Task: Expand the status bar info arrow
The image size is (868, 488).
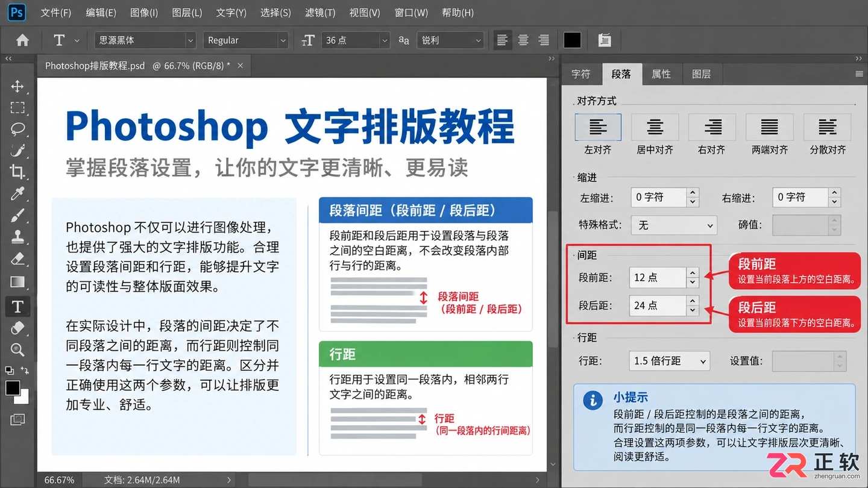Action: (229, 480)
